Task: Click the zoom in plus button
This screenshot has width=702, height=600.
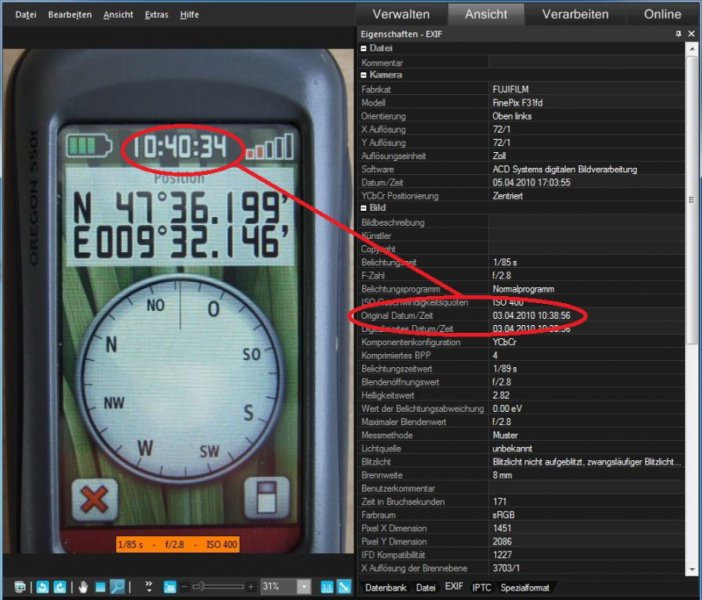Action: tap(251, 587)
